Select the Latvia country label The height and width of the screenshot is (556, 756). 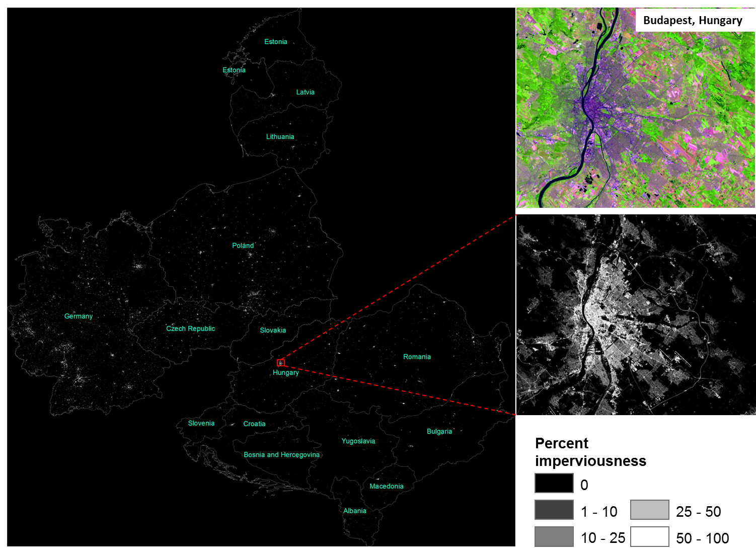305,92
